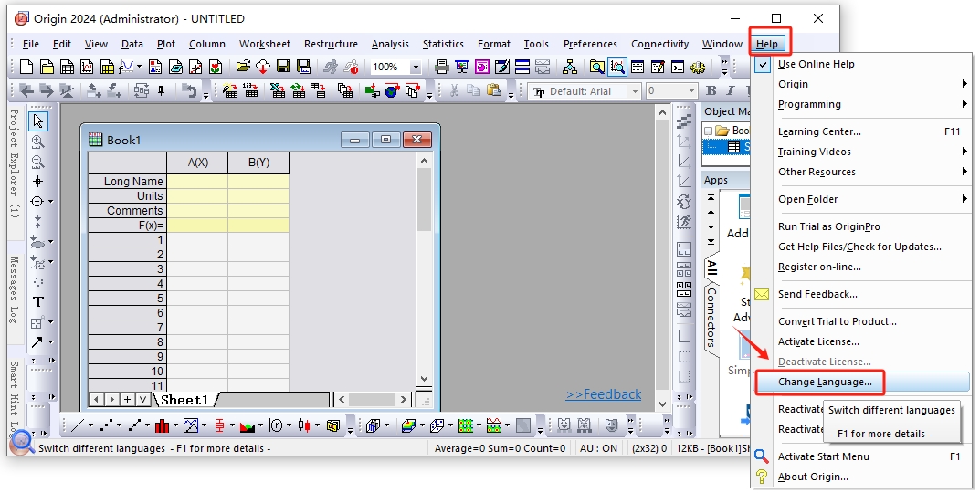Open an existing project with folder icon

point(243,67)
